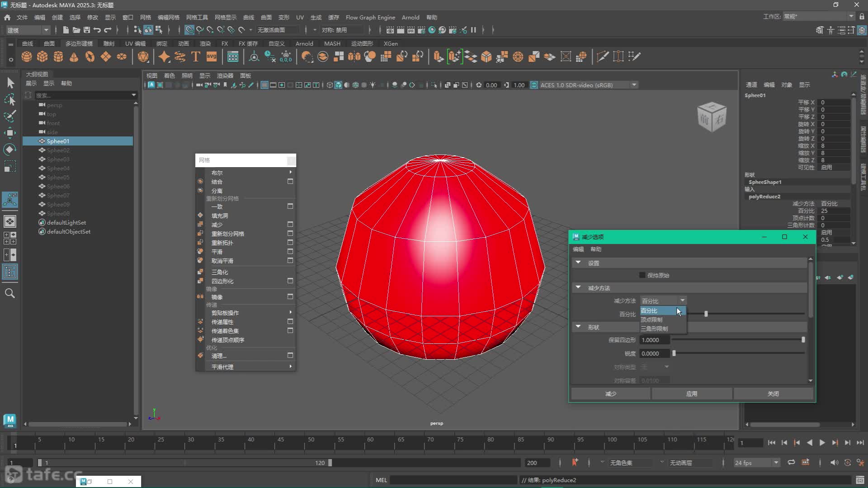The width and height of the screenshot is (868, 488).
Task: Select the Move tool in toolbox
Action: click(x=10, y=132)
